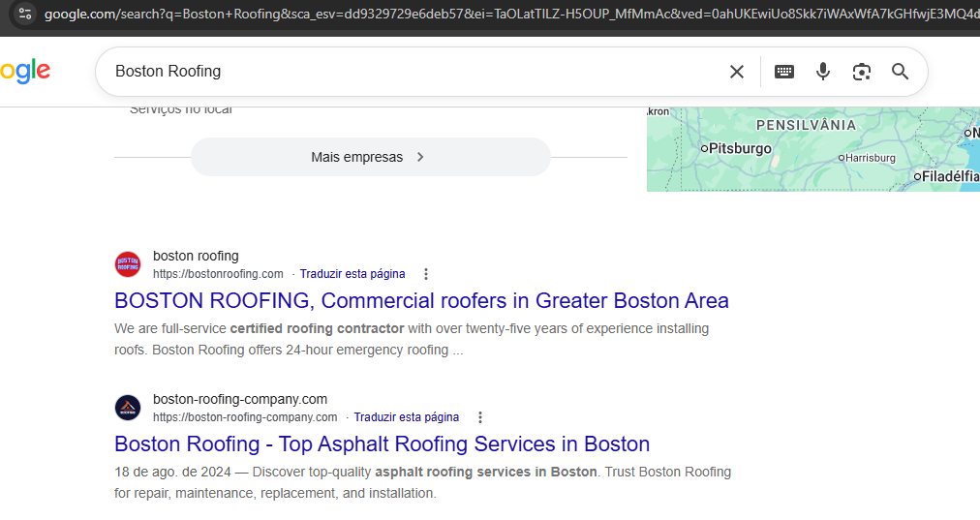980x520 pixels.
Task: Click the Pitsburgo label on the map
Action: tap(740, 149)
